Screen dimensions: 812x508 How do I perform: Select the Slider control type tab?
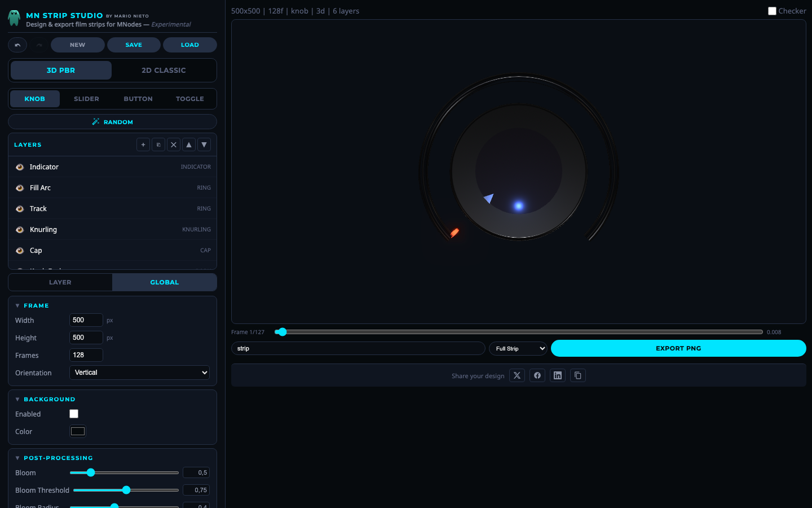pos(86,99)
